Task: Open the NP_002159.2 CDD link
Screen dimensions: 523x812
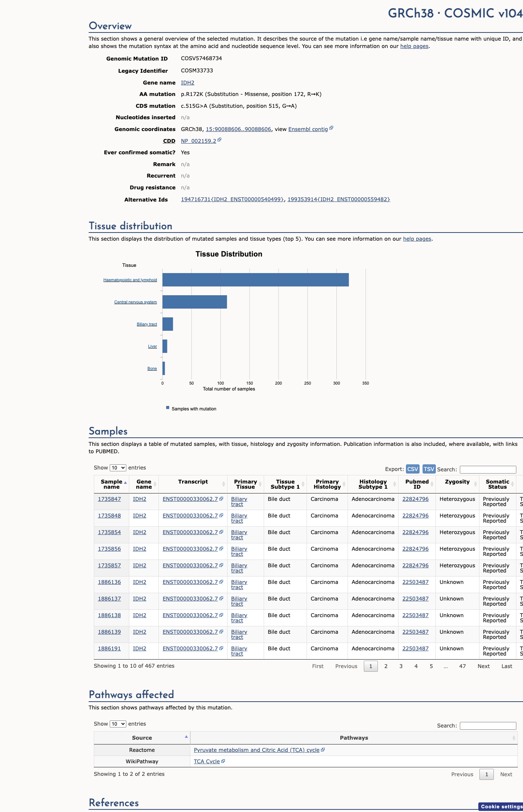Action: pyautogui.click(x=198, y=141)
